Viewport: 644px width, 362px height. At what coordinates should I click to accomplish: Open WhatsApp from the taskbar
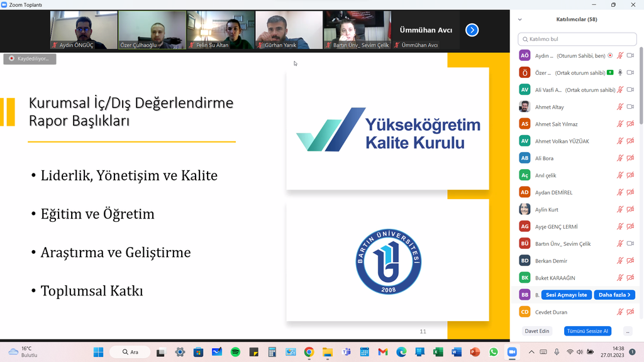(x=493, y=352)
